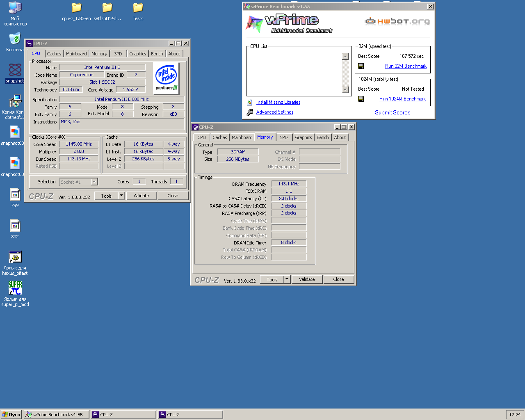The height and width of the screenshot is (420, 525).
Task: Click the Code Name value Coppermine
Action: [x=82, y=75]
